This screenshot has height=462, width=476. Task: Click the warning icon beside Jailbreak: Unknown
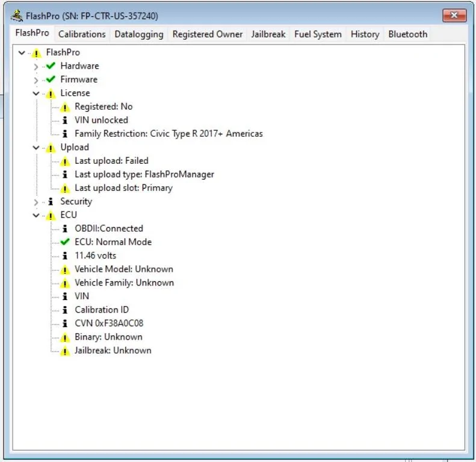(64, 351)
